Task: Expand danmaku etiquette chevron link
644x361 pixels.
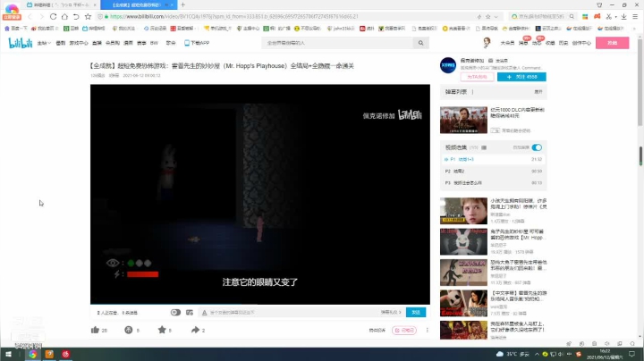Action: (391, 313)
